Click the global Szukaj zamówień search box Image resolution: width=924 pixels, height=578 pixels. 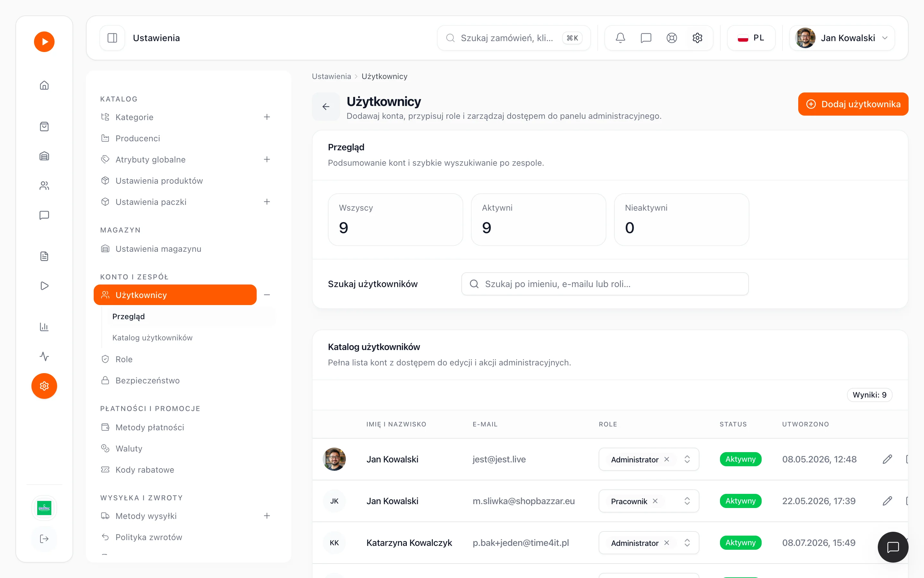click(x=514, y=38)
